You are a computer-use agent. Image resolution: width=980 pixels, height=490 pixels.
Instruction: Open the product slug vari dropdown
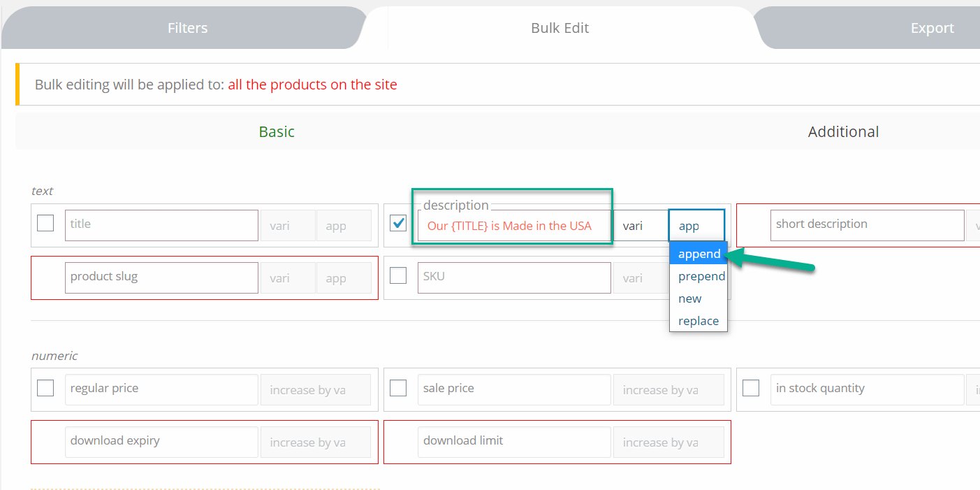coord(288,278)
